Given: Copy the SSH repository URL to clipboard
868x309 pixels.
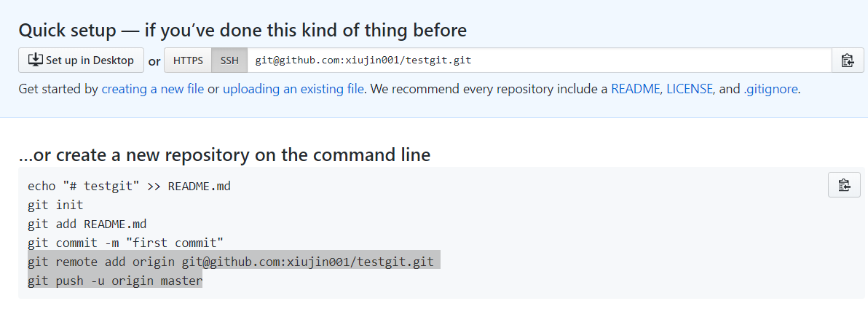Looking at the screenshot, I should (x=847, y=60).
